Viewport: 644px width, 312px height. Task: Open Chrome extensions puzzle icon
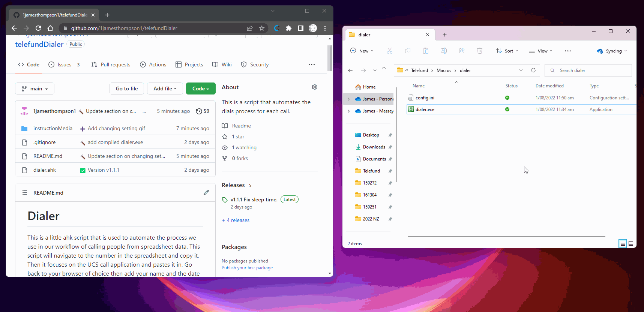click(289, 28)
